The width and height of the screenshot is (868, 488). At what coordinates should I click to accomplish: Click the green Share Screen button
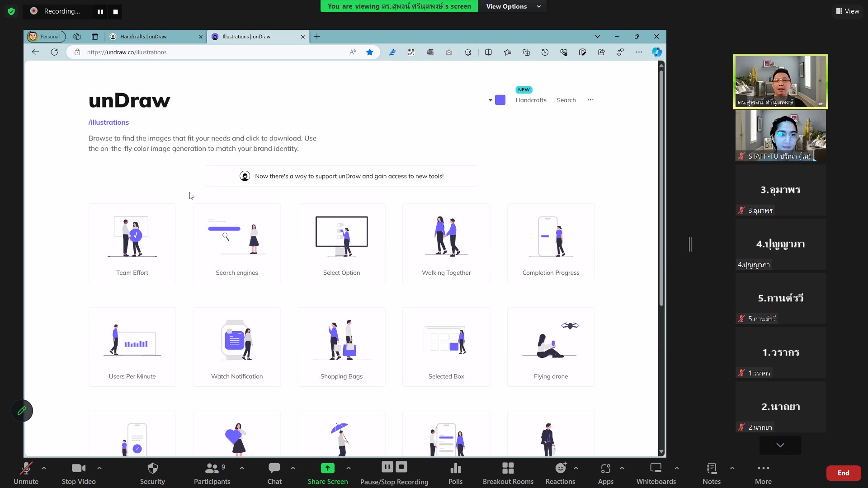point(328,473)
